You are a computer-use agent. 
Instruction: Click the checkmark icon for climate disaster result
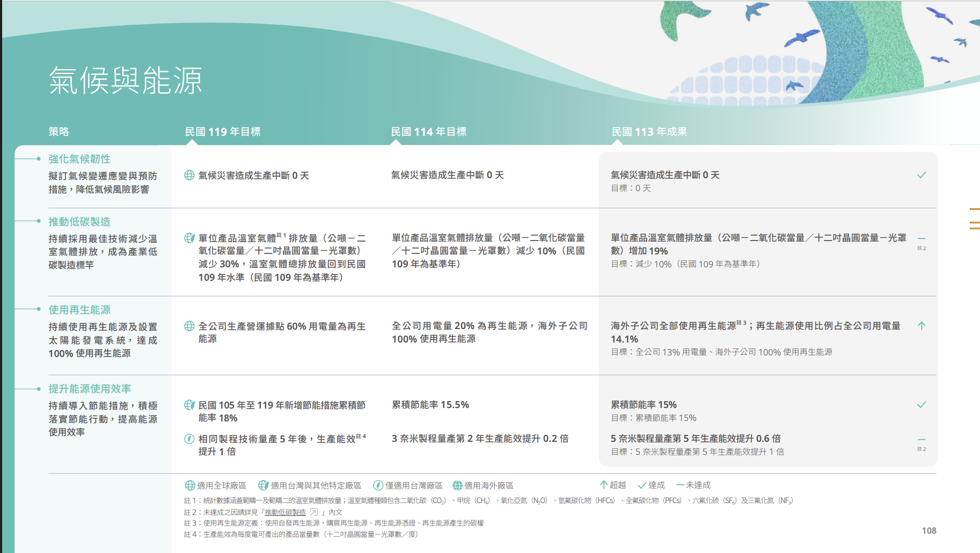click(922, 175)
